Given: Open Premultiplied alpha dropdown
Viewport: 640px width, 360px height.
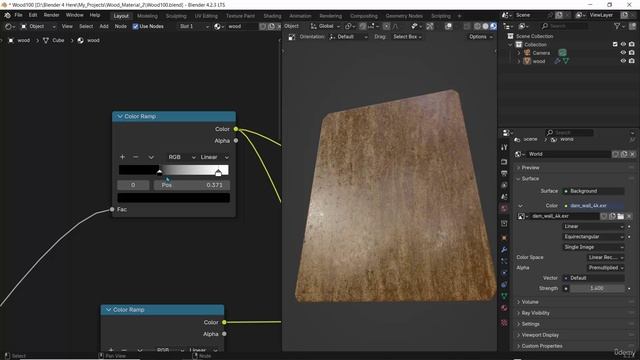Looking at the screenshot, I should point(606,268).
